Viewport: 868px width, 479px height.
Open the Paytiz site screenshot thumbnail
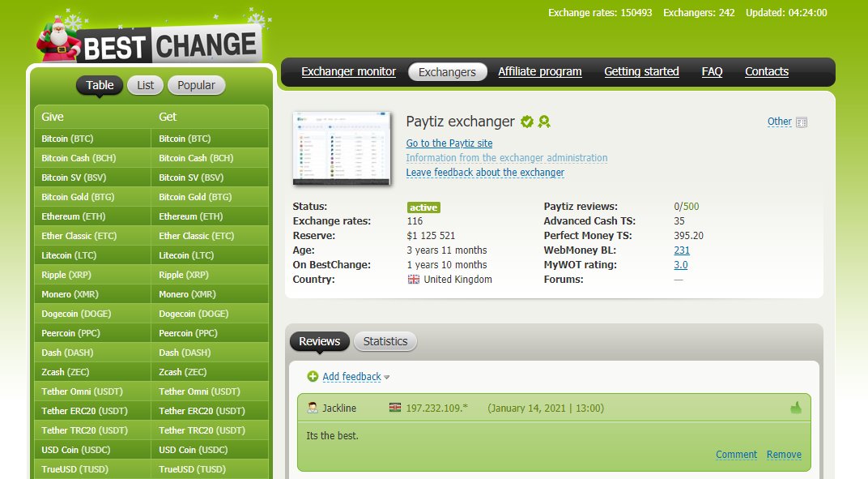pos(342,148)
